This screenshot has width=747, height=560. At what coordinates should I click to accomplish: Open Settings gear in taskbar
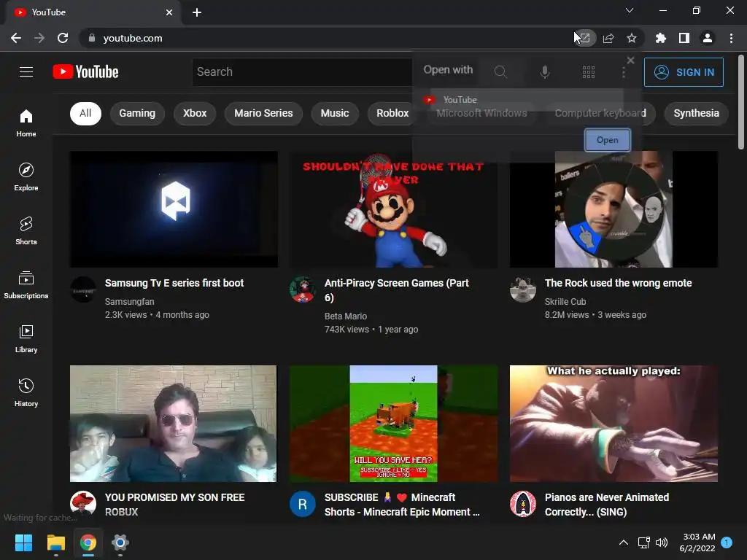(x=120, y=542)
